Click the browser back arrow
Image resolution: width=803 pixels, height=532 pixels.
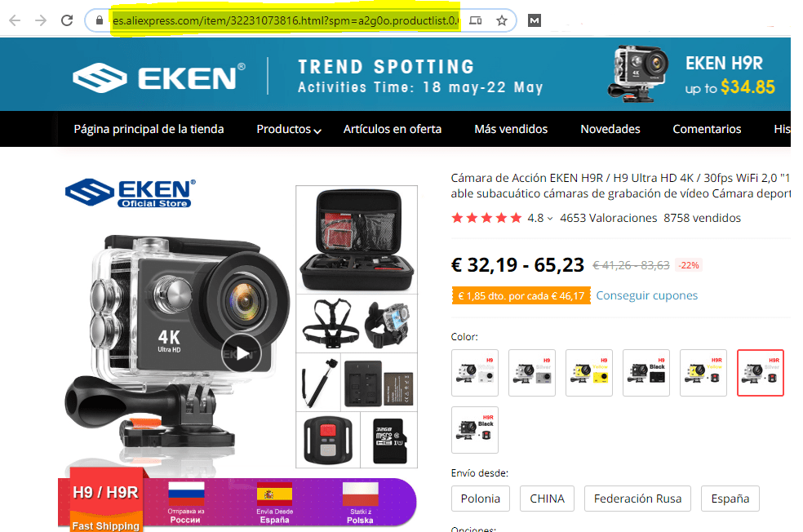pyautogui.click(x=15, y=20)
